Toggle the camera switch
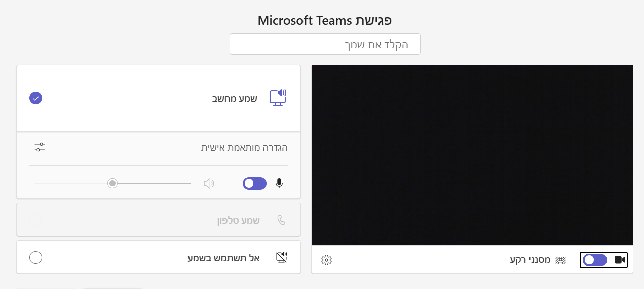644x289 pixels. pyautogui.click(x=595, y=260)
